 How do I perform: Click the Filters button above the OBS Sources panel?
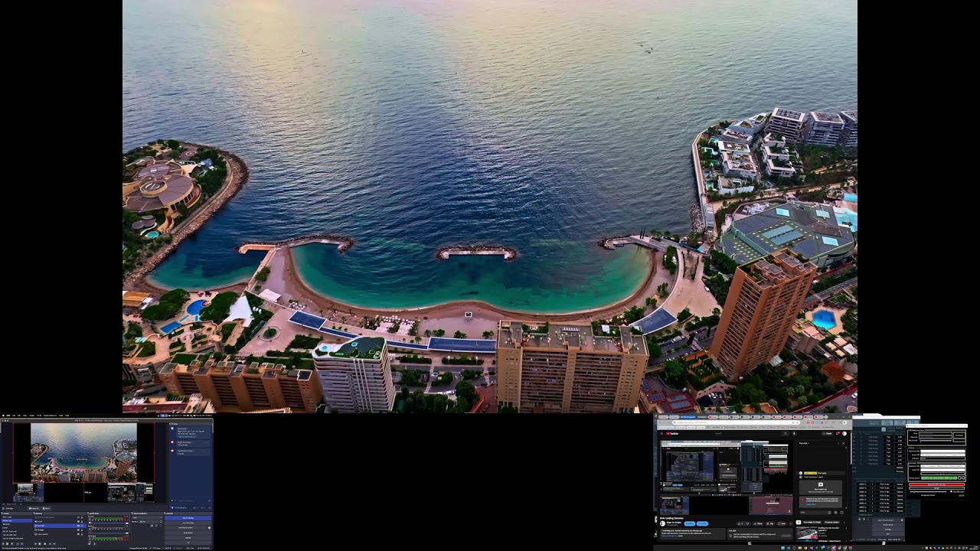(46, 508)
